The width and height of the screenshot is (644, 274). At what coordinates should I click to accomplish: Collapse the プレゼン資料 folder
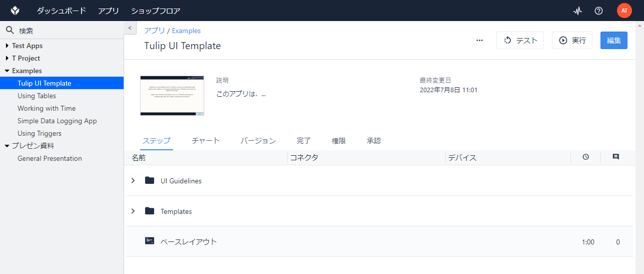(7, 146)
